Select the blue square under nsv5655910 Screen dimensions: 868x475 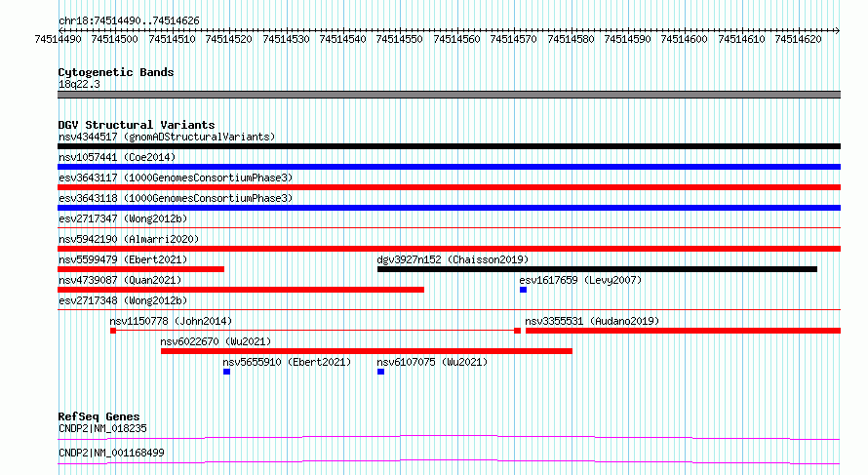(x=226, y=372)
